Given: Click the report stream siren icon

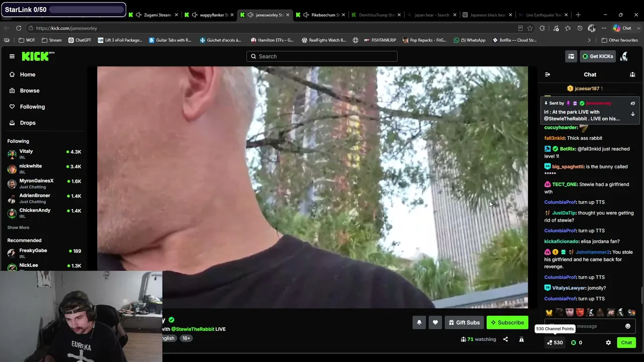Looking at the screenshot, I should 521,339.
